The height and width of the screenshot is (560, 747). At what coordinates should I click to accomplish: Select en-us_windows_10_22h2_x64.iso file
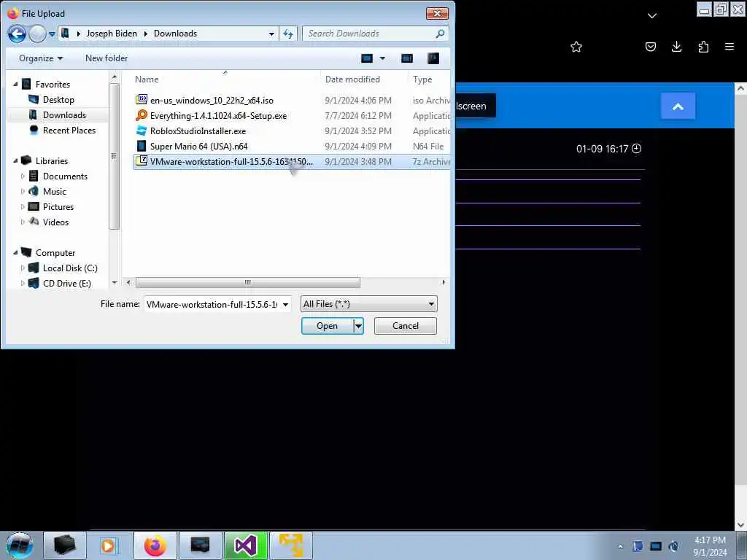tap(212, 101)
